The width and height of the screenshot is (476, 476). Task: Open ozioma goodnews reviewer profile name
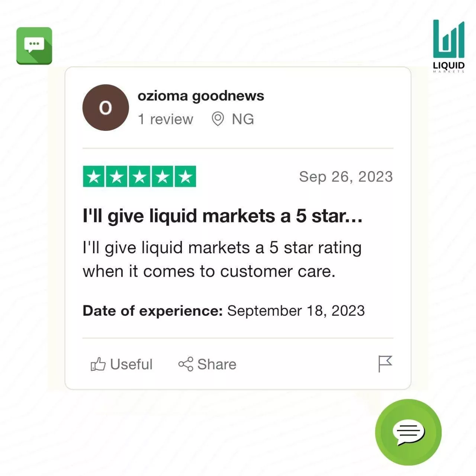[201, 96]
